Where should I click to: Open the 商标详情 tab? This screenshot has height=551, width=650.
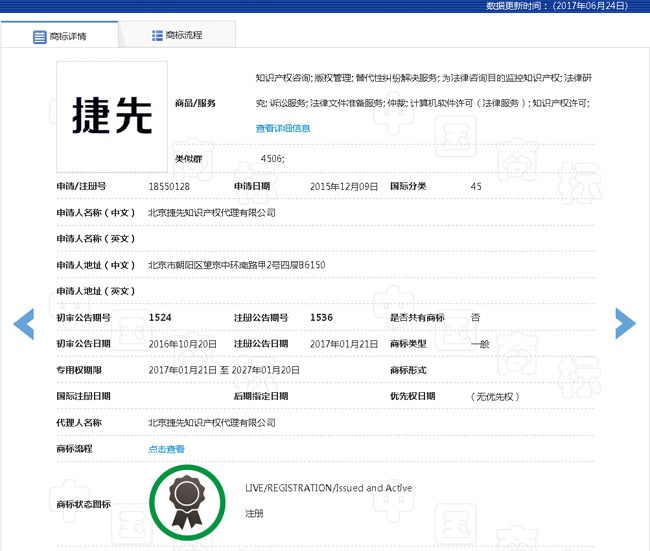point(60,35)
